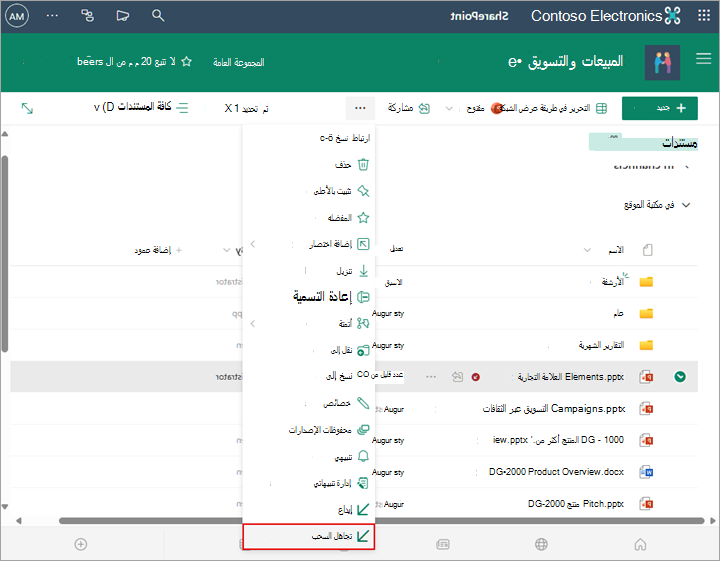720x561 pixels.
Task: Open the brand Elements.pptx file
Action: [x=571, y=377]
